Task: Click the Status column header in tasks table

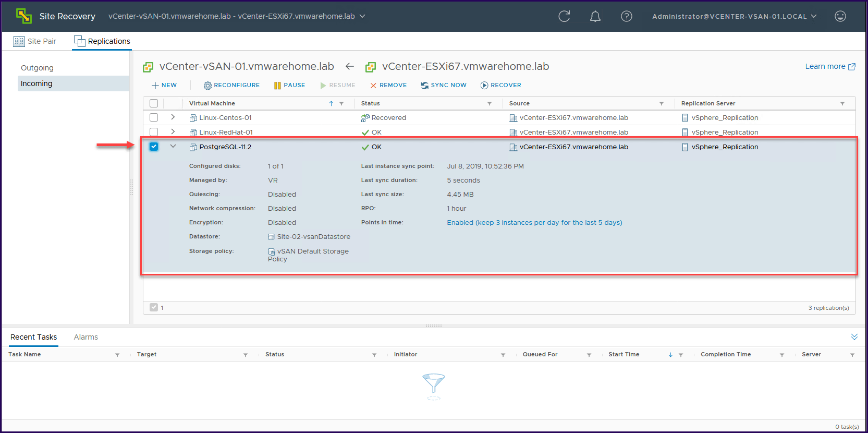Action: point(275,354)
